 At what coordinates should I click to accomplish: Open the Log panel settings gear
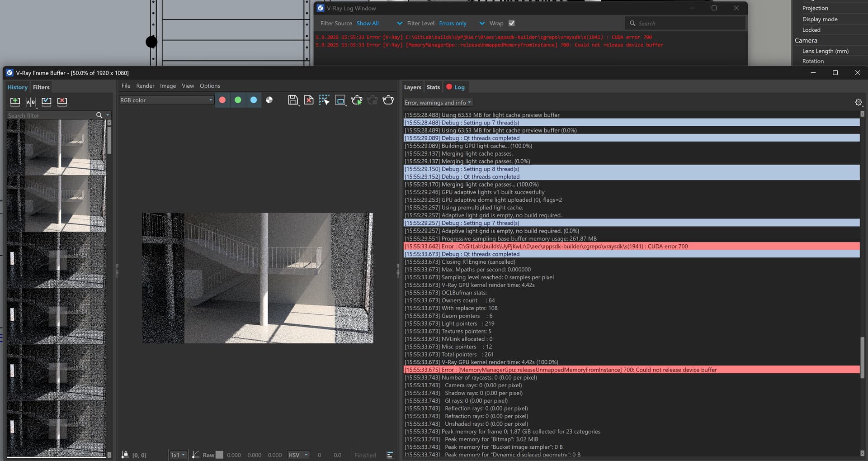point(859,102)
